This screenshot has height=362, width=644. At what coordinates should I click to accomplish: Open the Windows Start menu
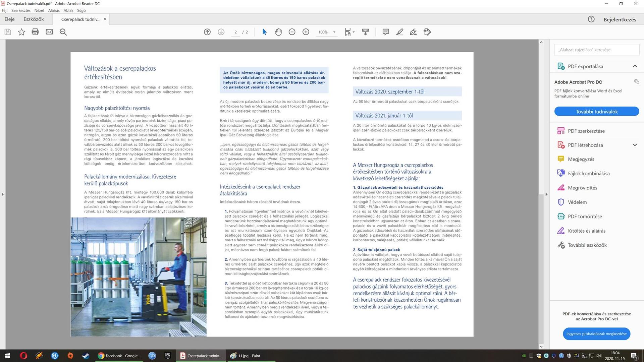coord(7,356)
